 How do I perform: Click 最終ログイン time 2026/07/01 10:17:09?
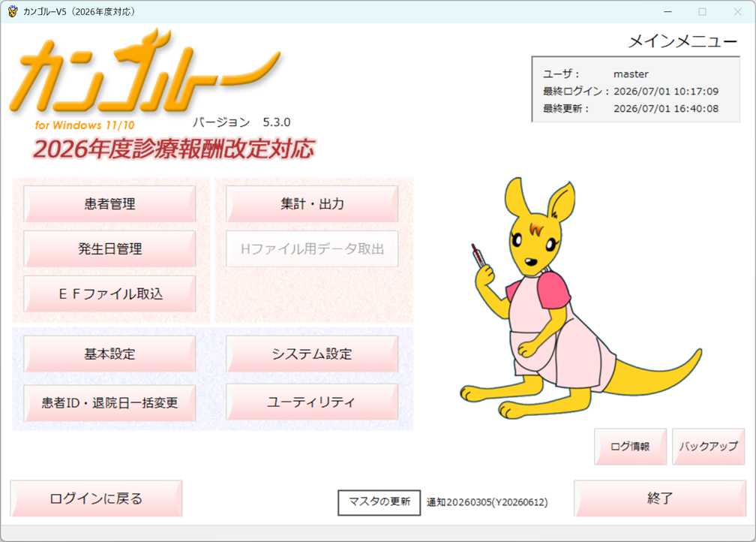[666, 92]
